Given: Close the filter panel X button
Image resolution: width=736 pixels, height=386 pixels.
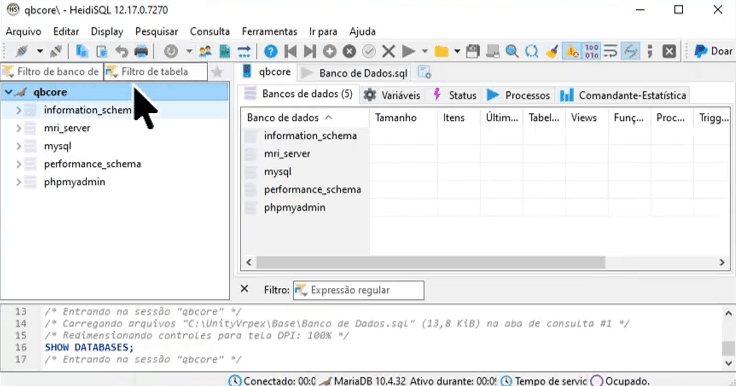Looking at the screenshot, I should (x=245, y=289).
